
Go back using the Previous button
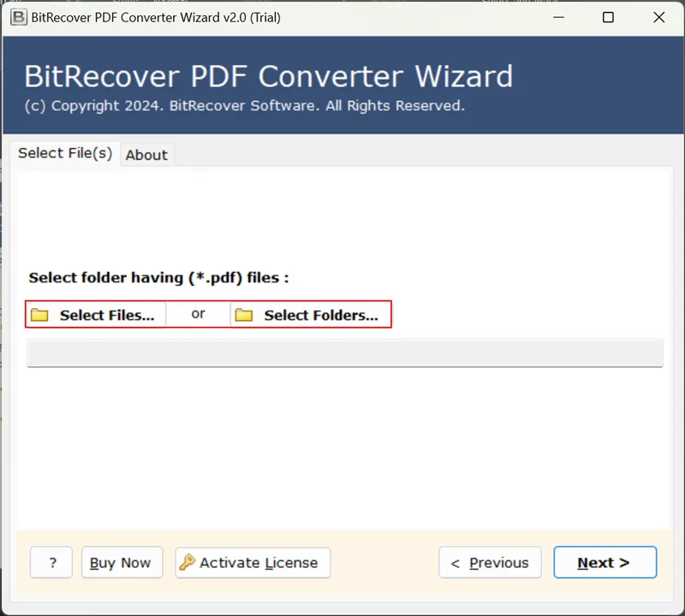(x=490, y=562)
